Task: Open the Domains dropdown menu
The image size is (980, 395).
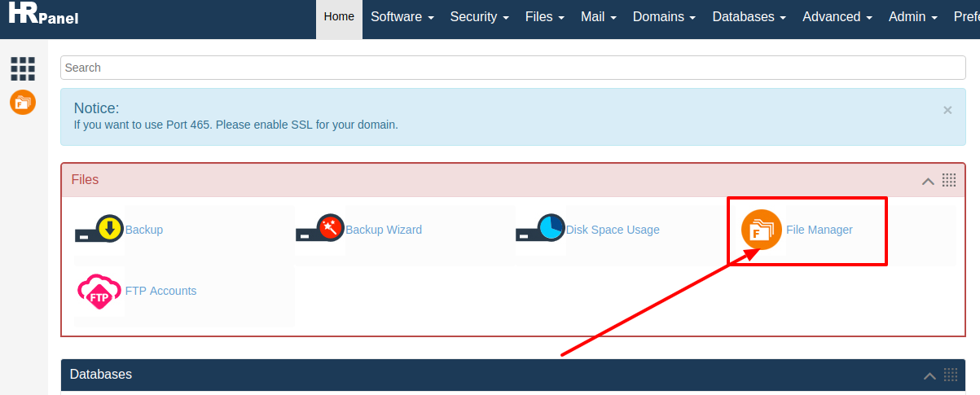Action: [x=665, y=16]
